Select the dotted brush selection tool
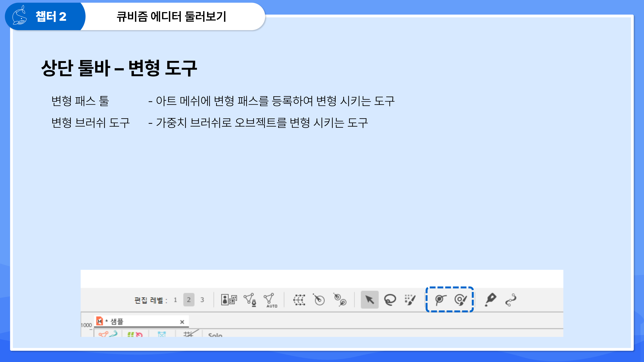The image size is (644, 362). click(x=410, y=300)
